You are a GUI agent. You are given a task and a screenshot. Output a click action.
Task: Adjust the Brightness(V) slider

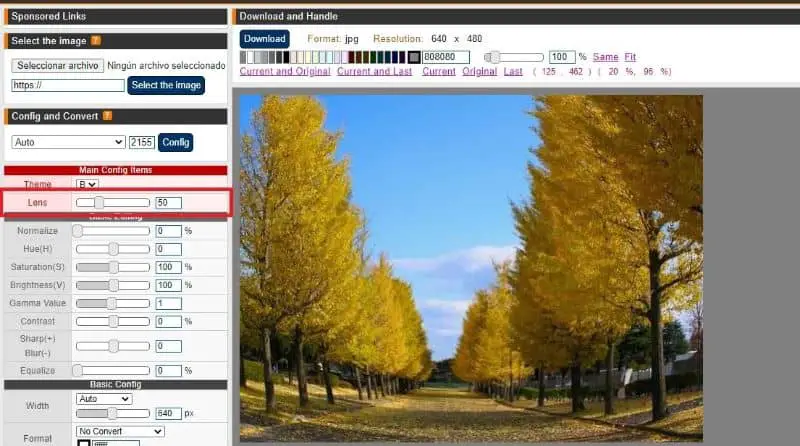113,285
